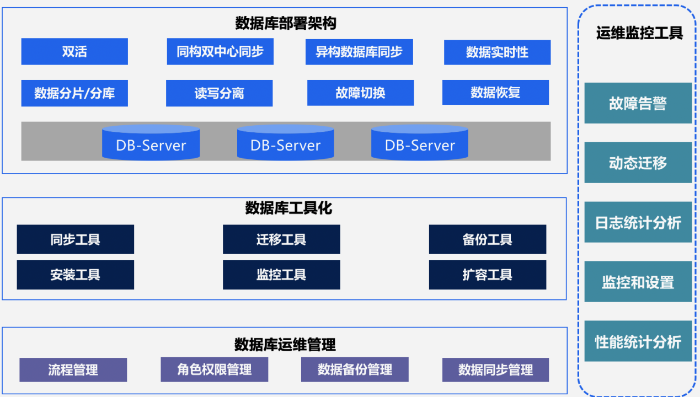The image size is (700, 397).
Task: Click the 扩容工具 block
Action: coord(488,275)
